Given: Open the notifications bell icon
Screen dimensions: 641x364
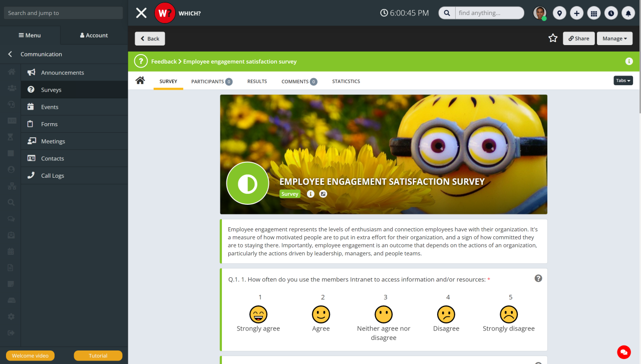Looking at the screenshot, I should [x=628, y=13].
